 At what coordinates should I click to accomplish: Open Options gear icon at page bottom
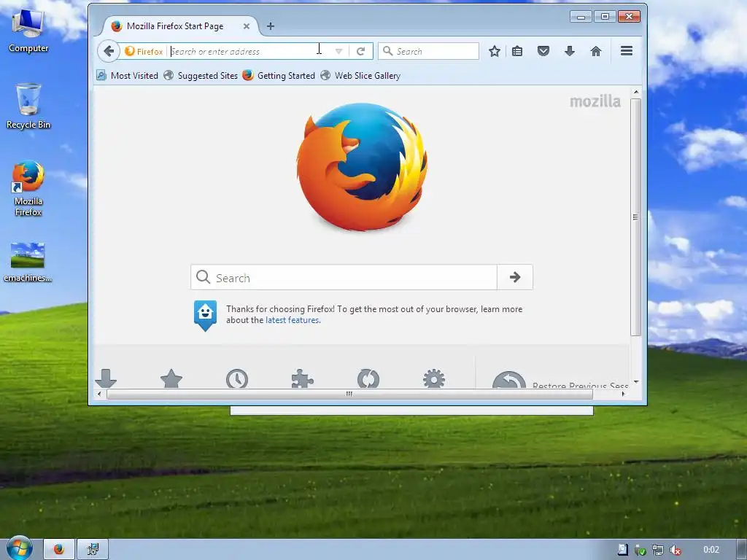[x=434, y=378]
